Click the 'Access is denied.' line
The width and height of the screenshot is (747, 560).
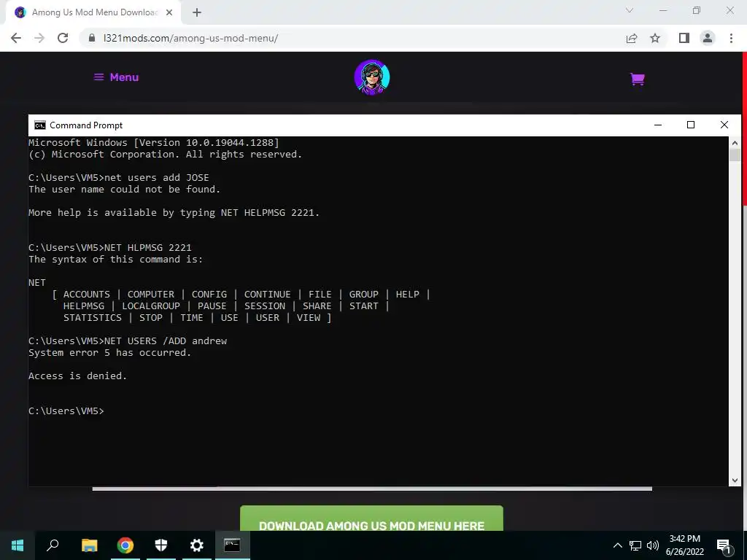[77, 376]
